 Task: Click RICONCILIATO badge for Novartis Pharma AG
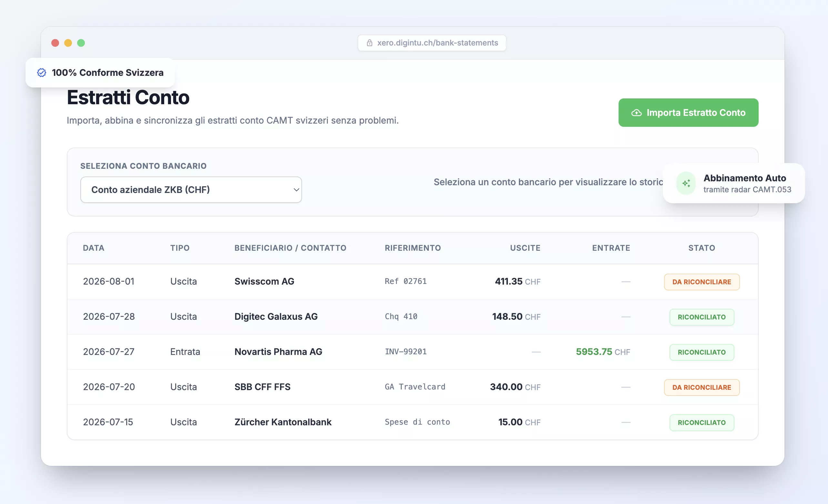(702, 352)
